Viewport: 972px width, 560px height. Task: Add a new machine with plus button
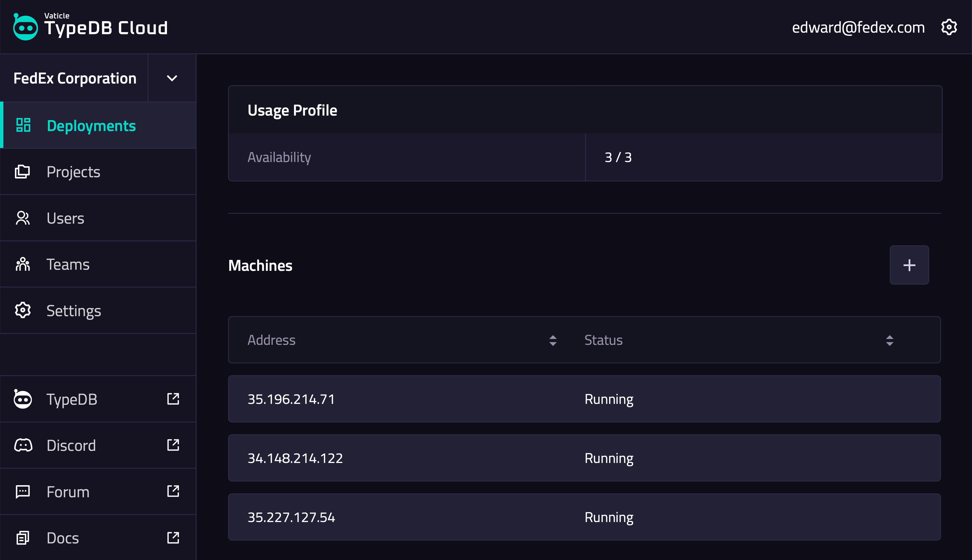point(909,265)
